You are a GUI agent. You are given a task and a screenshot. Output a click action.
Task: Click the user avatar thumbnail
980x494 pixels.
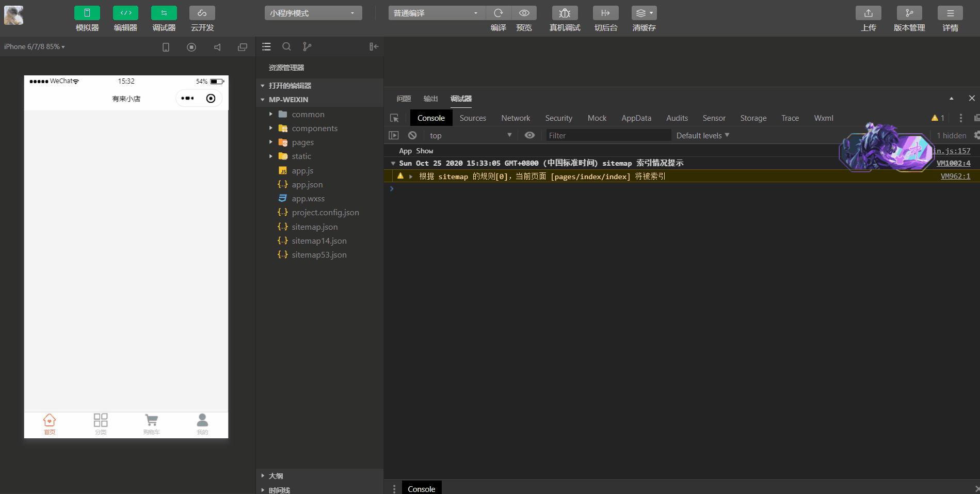click(x=14, y=15)
